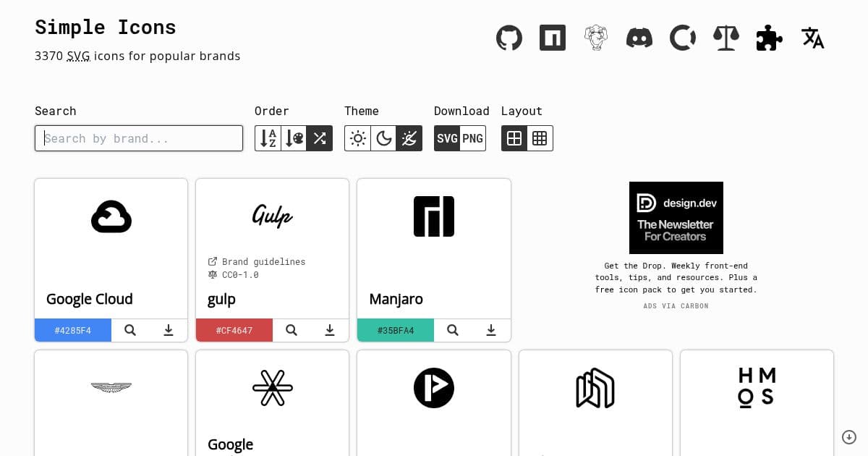Image resolution: width=868 pixels, height=456 pixels.
Task: Order icons alphabetically
Action: tap(268, 138)
